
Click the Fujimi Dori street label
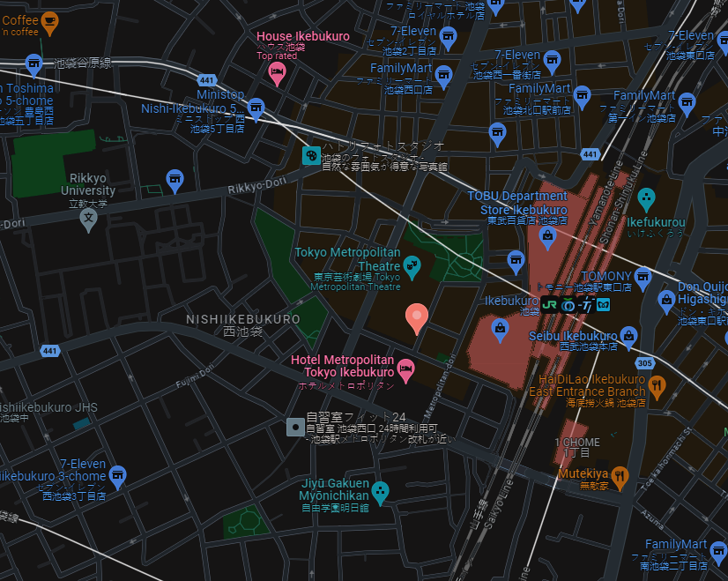coord(195,376)
